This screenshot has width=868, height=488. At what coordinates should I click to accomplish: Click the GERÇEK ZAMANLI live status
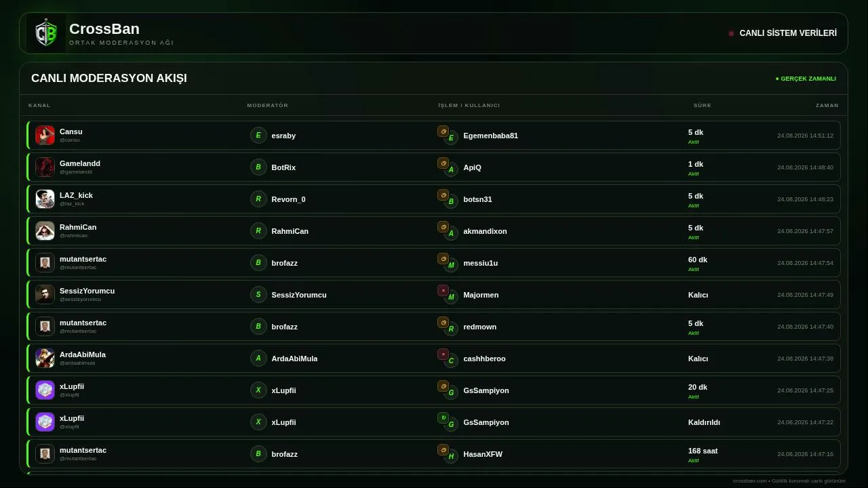click(x=806, y=79)
